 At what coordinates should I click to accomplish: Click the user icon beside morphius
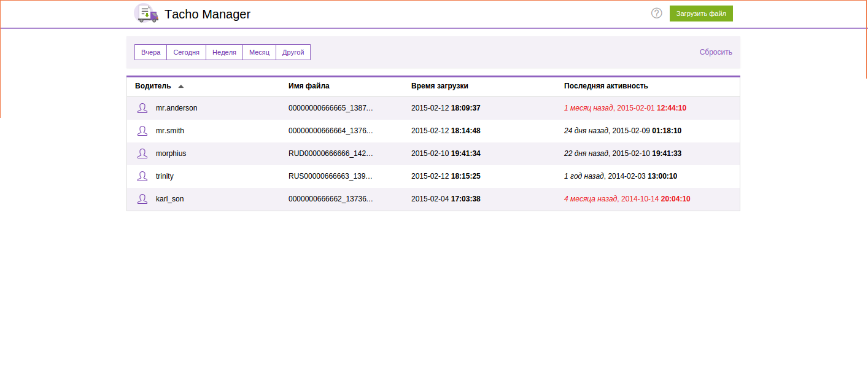pos(142,154)
